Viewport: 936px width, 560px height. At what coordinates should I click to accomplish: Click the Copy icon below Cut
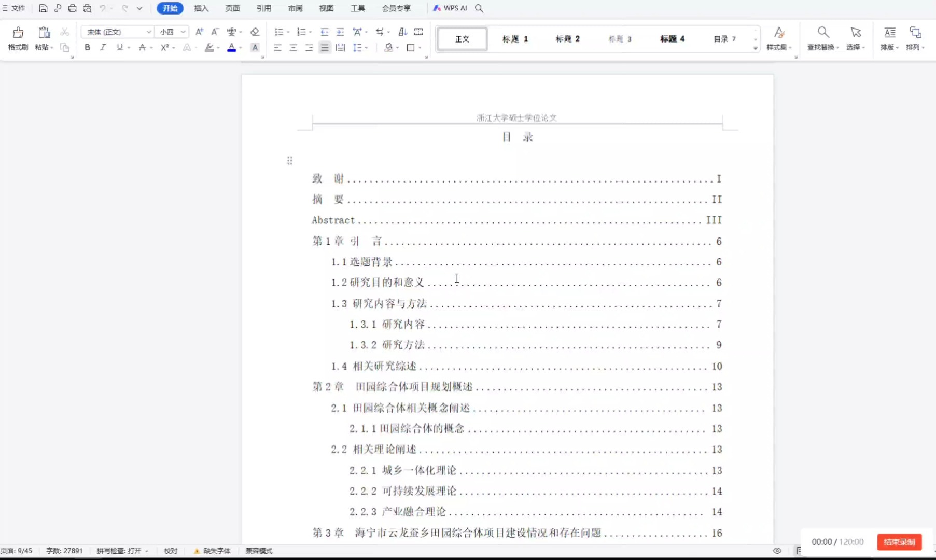pyautogui.click(x=65, y=48)
